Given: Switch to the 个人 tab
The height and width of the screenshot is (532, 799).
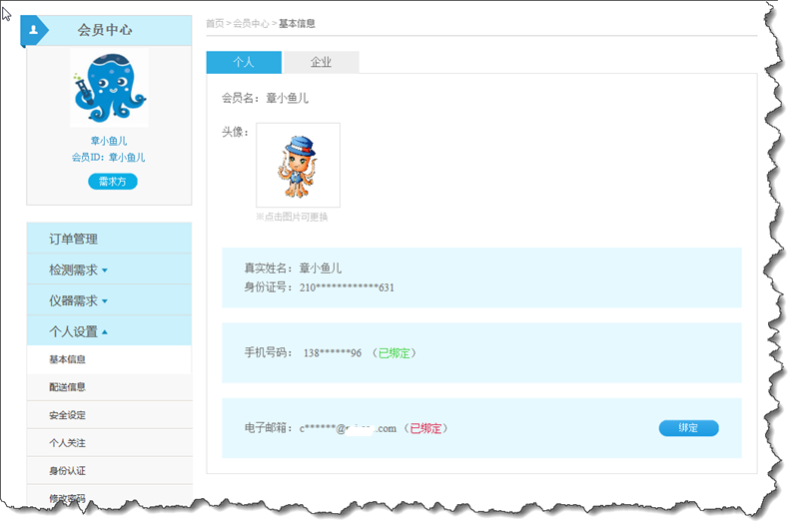Looking at the screenshot, I should click(x=244, y=62).
